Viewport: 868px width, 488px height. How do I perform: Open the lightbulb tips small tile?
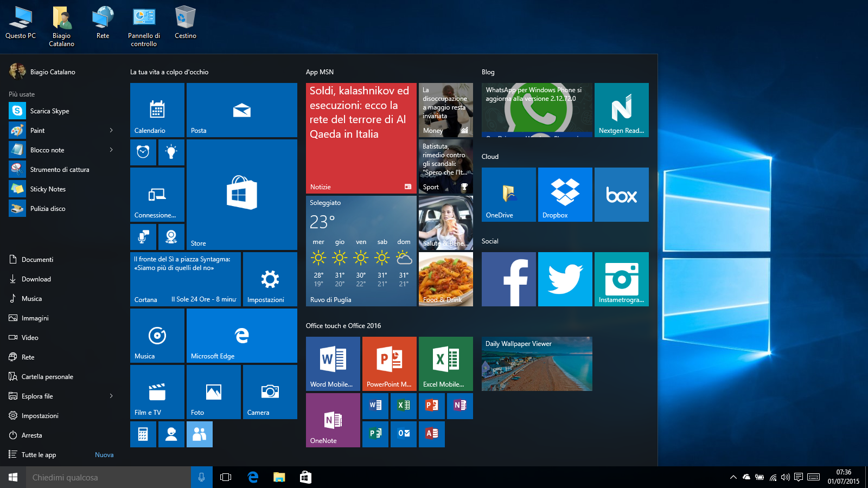point(171,152)
